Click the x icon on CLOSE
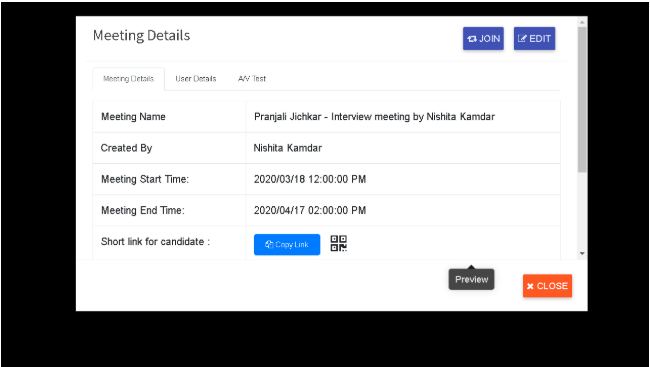Screen dimensions: 650x367 coord(530,286)
